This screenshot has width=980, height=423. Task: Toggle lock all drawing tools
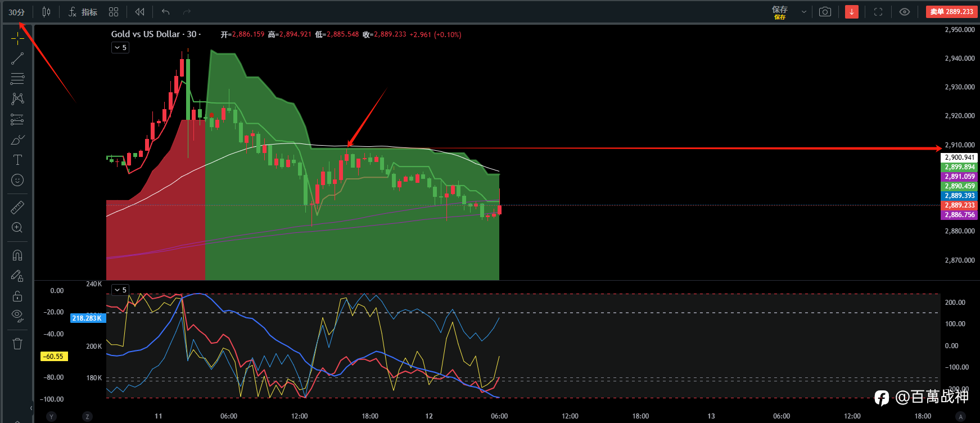[17, 296]
